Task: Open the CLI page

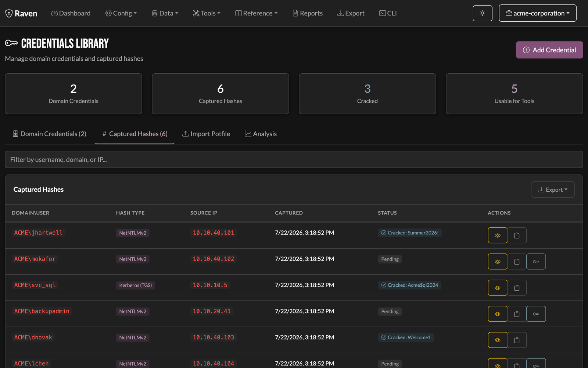Action: 388,13
